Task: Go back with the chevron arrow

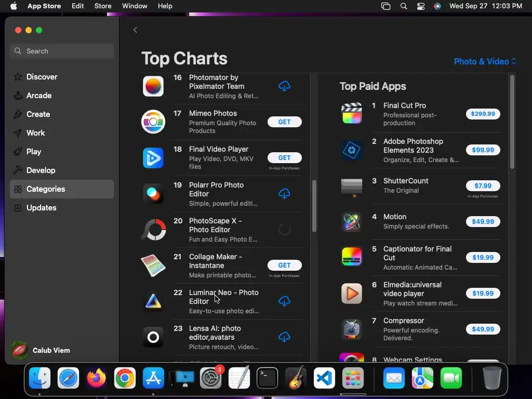Action: (135, 30)
